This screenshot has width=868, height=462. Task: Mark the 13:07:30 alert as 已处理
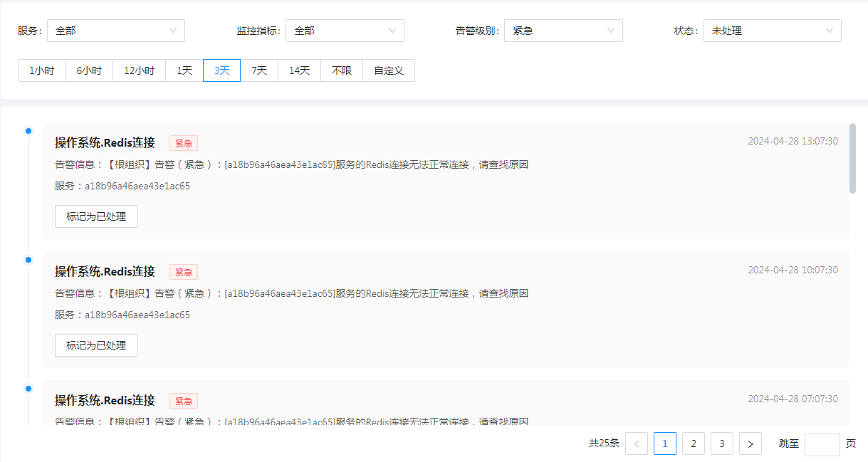pos(96,216)
